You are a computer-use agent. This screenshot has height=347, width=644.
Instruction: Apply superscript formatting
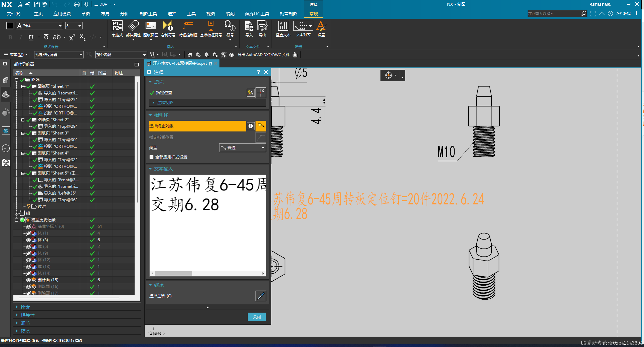click(x=72, y=37)
